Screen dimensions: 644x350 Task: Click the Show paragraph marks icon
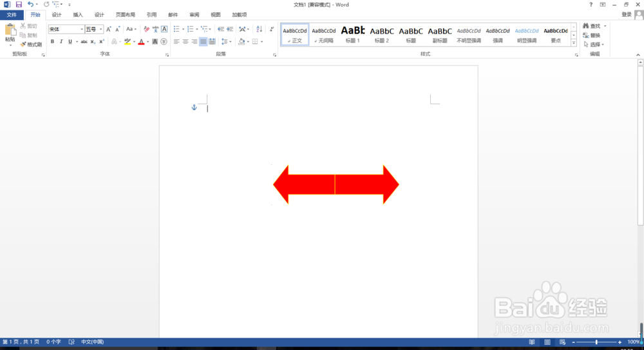point(272,29)
